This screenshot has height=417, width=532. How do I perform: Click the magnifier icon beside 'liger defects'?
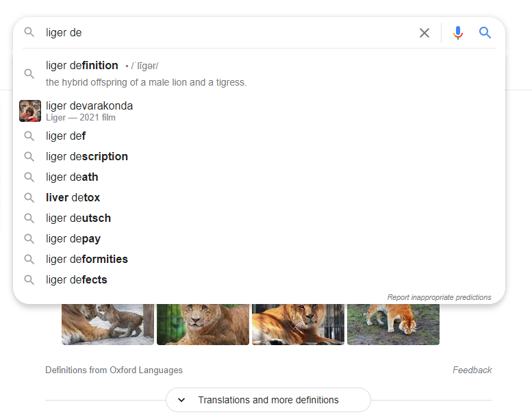tap(29, 280)
